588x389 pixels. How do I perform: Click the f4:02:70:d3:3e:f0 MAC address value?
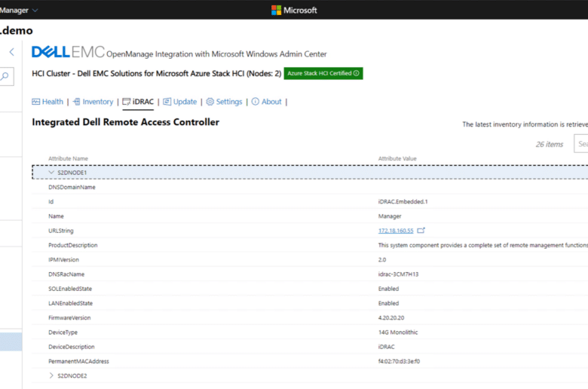pyautogui.click(x=399, y=361)
